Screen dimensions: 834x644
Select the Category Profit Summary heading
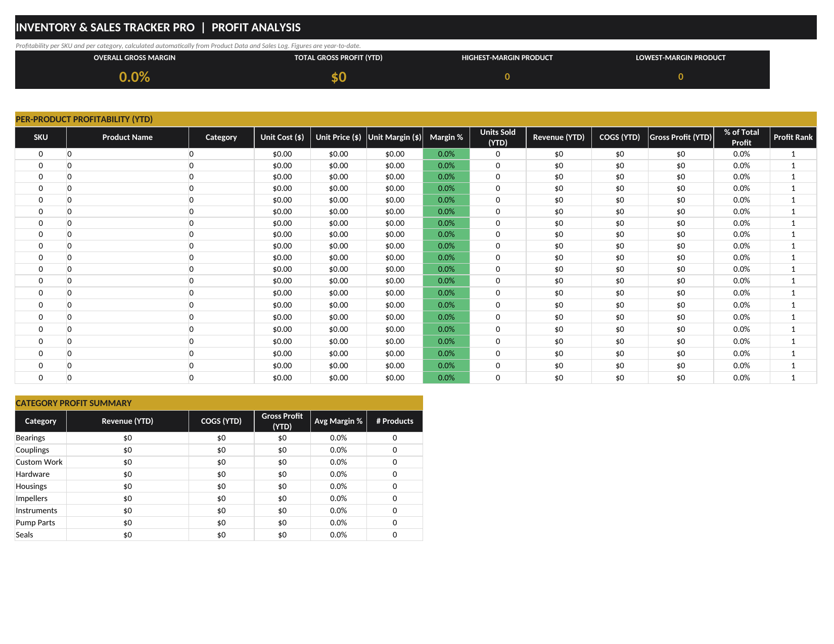tap(74, 403)
